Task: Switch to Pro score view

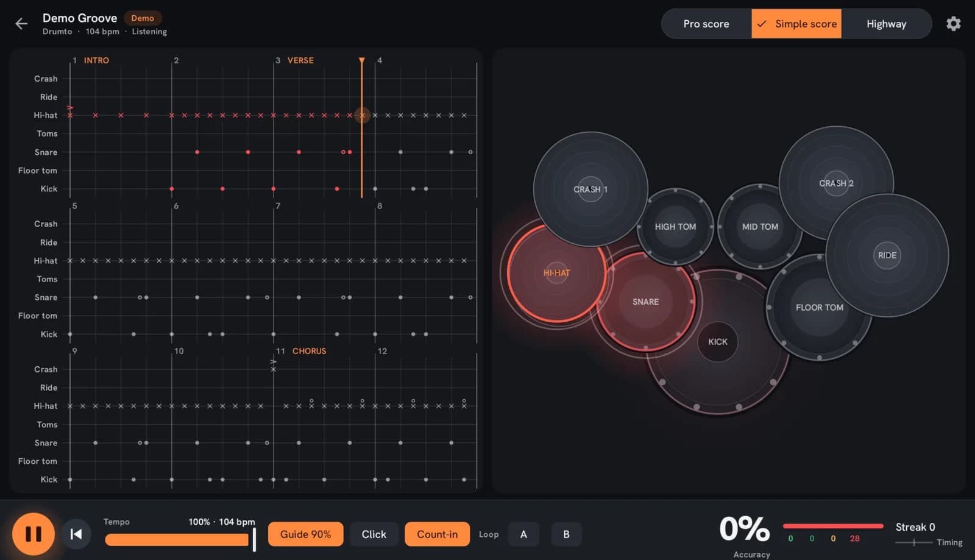Action: coord(706,24)
